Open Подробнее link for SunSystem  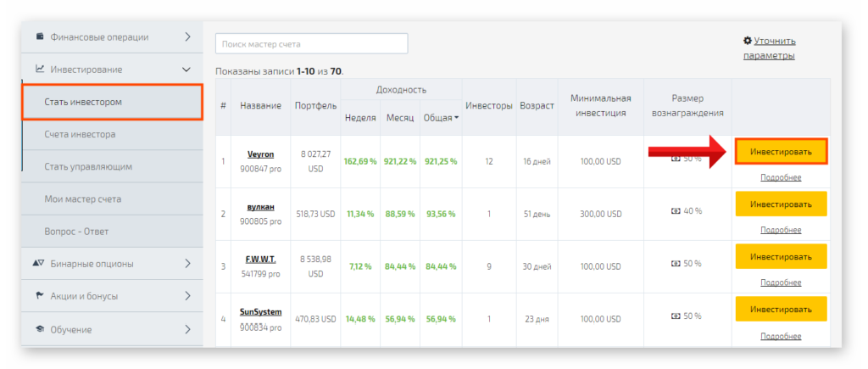tap(780, 336)
